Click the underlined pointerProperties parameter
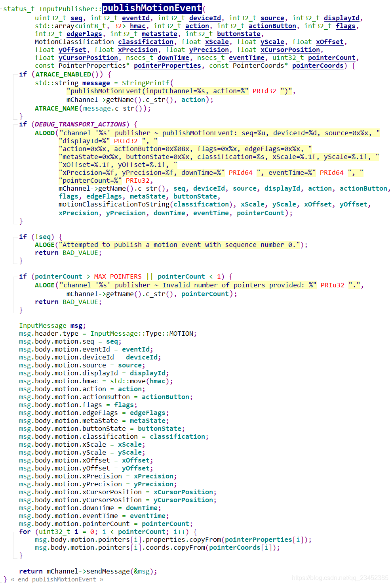Viewport: 392px width, 585px height. 167,65
